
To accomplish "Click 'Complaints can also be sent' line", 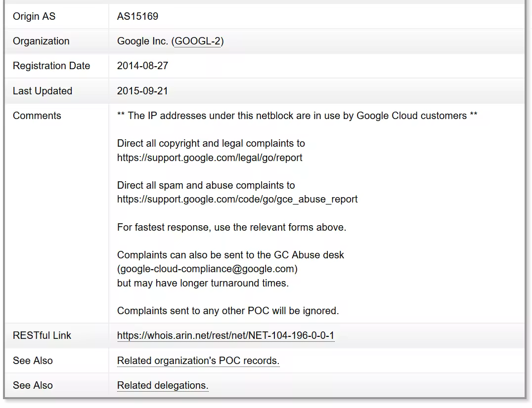I will (230, 255).
